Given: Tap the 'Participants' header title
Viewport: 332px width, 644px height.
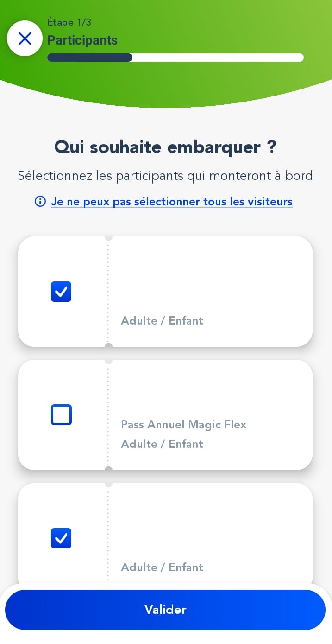Looking at the screenshot, I should (82, 40).
